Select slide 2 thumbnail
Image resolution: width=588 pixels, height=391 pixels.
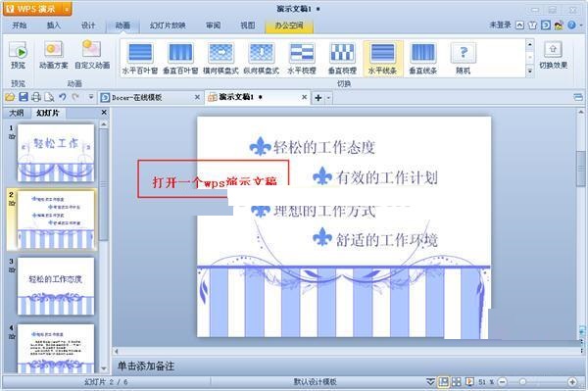(56, 220)
